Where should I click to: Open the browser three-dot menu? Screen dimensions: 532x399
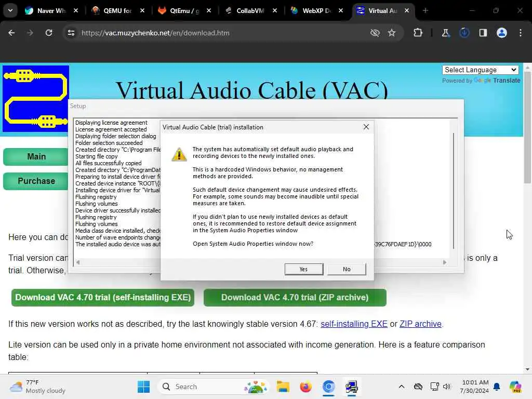(x=521, y=33)
